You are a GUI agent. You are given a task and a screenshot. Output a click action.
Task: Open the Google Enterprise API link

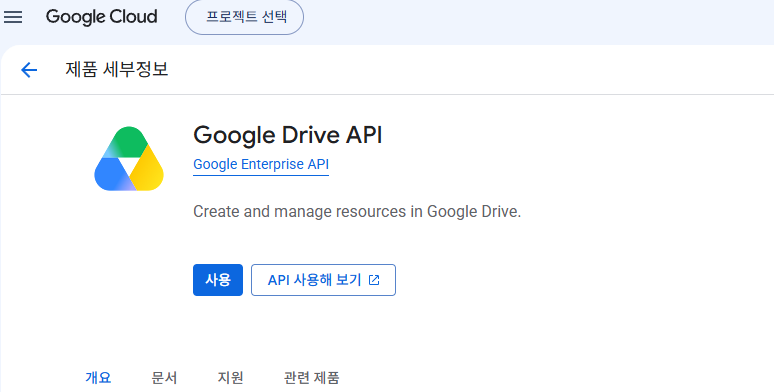pyautogui.click(x=261, y=164)
